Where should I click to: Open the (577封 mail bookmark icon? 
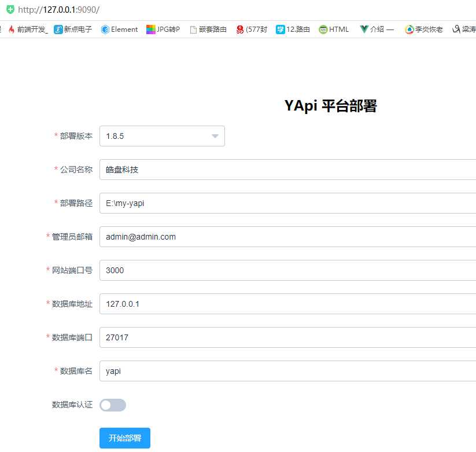(x=240, y=30)
